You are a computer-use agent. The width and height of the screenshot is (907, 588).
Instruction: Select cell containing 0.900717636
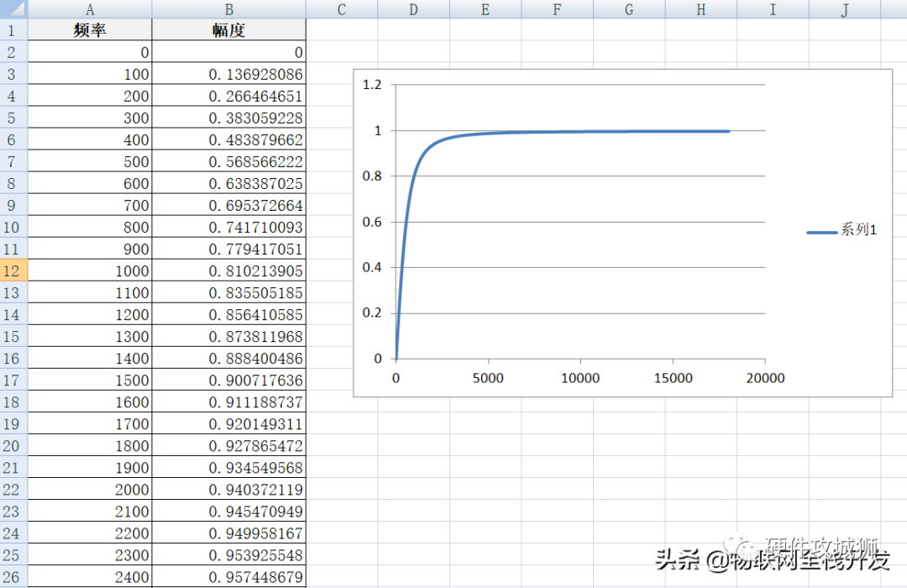pyautogui.click(x=229, y=381)
